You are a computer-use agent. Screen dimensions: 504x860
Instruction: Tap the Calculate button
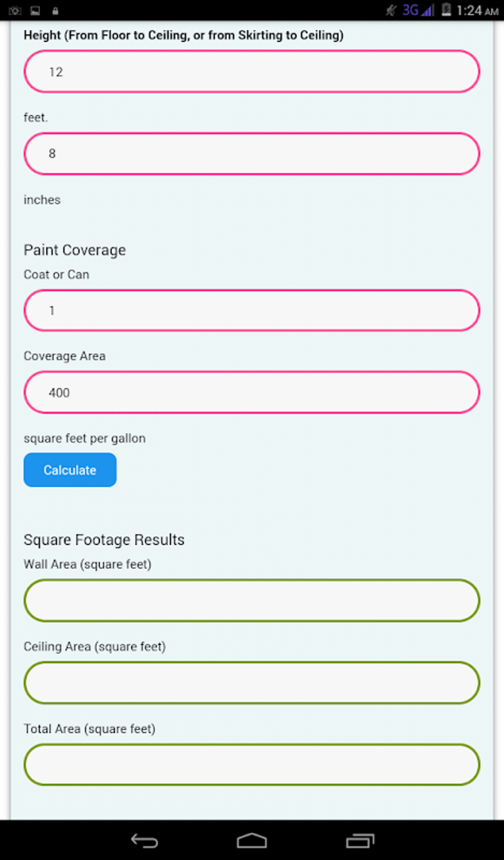pyautogui.click(x=69, y=470)
